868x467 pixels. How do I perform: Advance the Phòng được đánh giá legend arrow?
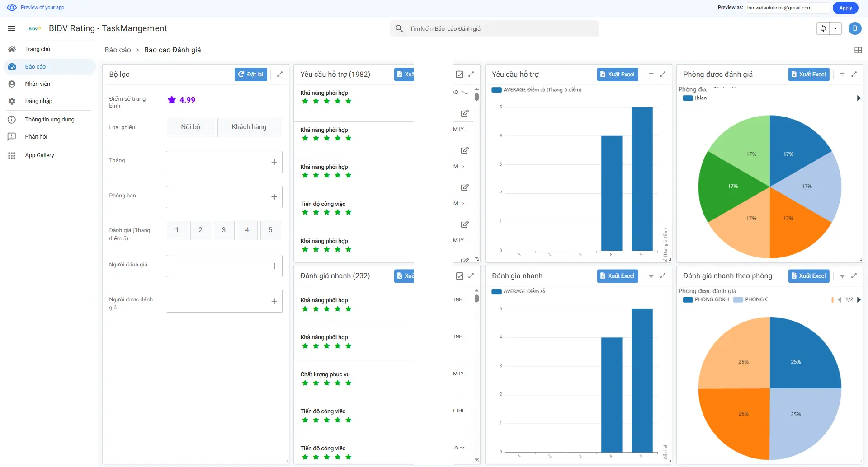click(859, 98)
